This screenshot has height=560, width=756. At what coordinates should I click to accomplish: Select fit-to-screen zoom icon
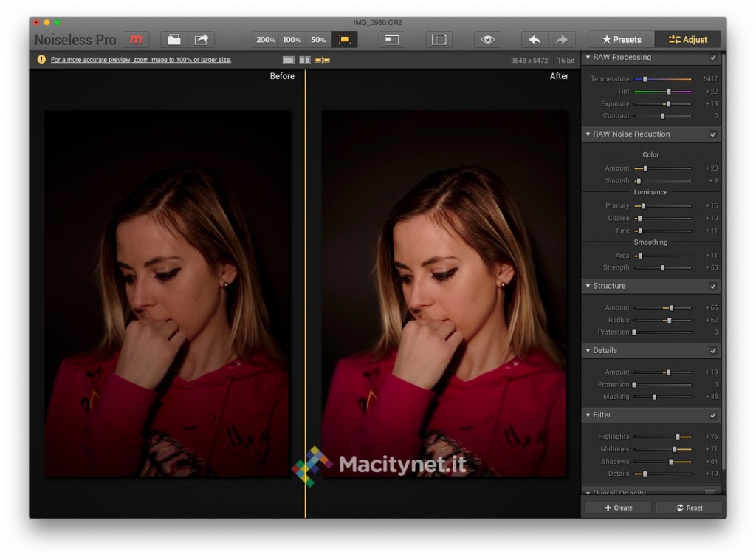(344, 40)
